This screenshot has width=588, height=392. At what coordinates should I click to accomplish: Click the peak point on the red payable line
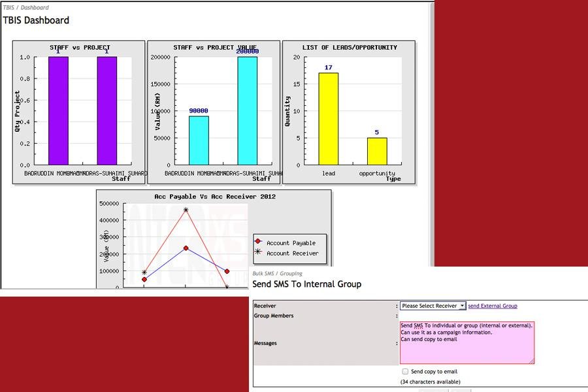[186, 209]
